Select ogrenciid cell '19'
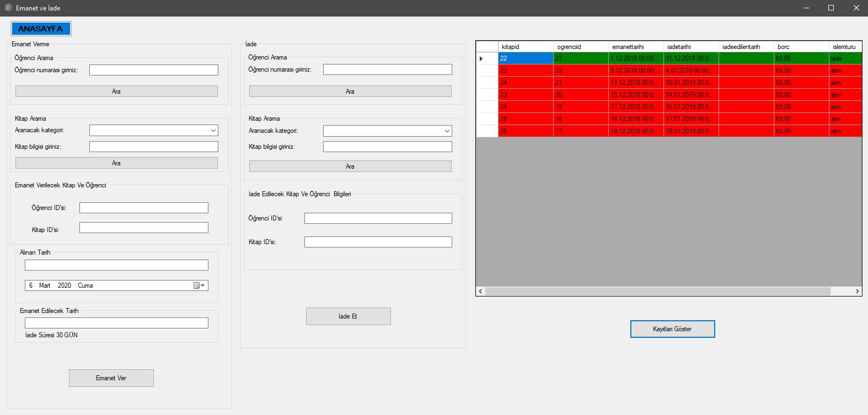Image resolution: width=868 pixels, height=415 pixels. [581, 107]
